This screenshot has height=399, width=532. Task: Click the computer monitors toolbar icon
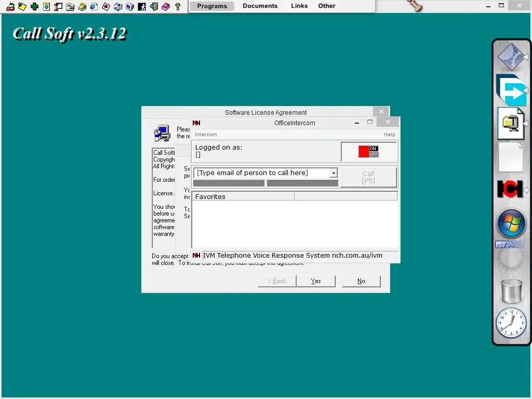(130, 6)
